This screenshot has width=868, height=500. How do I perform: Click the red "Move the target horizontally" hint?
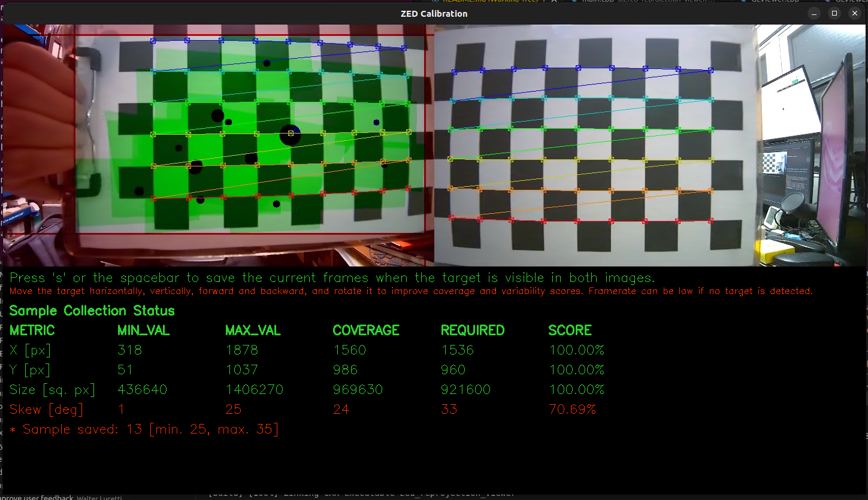tap(411, 292)
